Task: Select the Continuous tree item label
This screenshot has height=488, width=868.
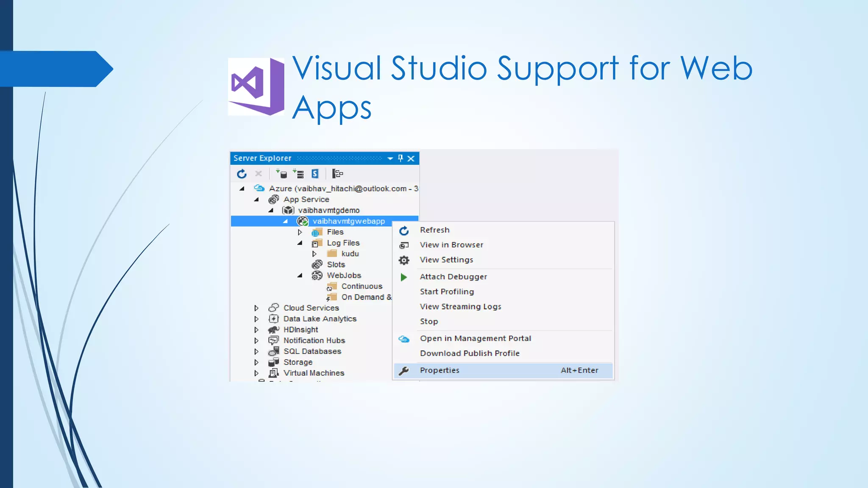Action: (x=362, y=286)
